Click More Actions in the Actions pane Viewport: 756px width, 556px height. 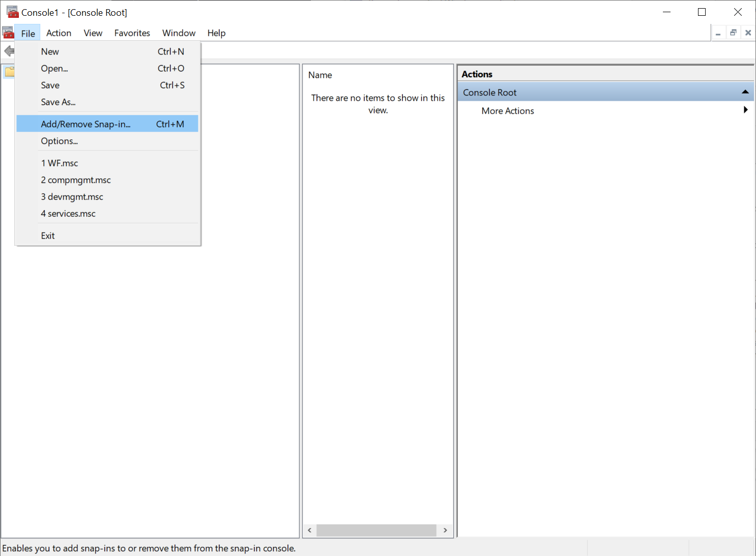(x=507, y=110)
